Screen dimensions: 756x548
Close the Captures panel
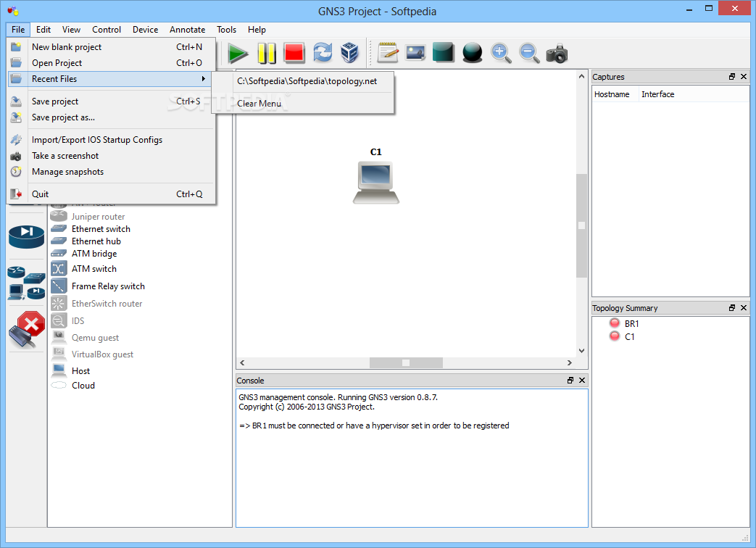point(744,77)
